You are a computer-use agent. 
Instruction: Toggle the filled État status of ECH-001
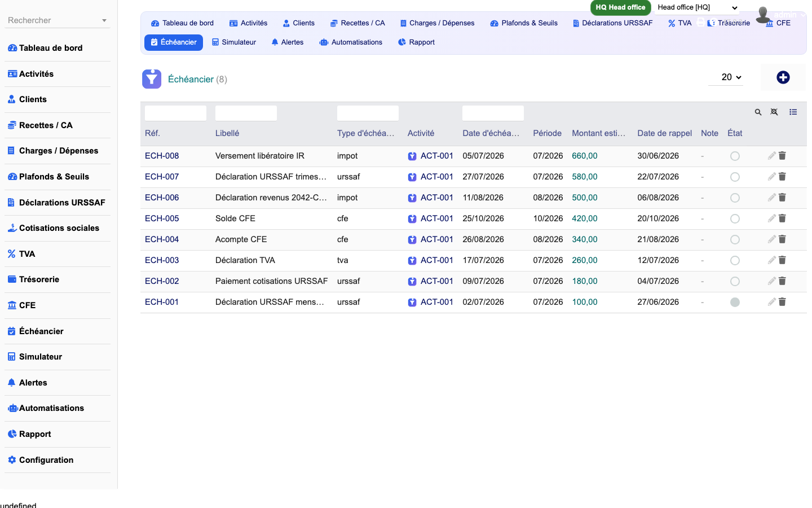point(735,303)
